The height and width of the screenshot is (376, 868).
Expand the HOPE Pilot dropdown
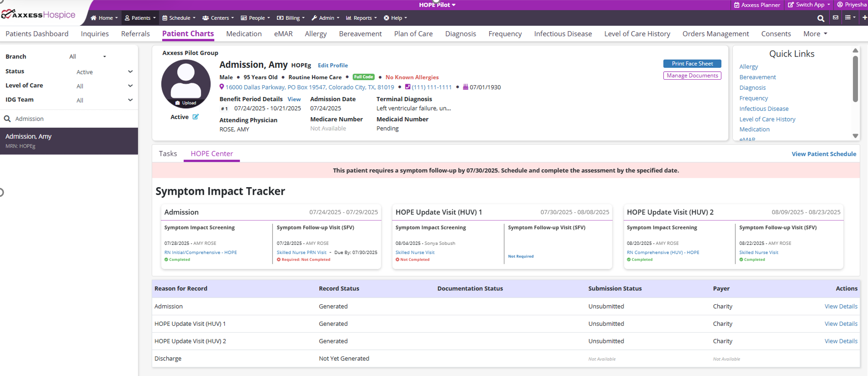pyautogui.click(x=437, y=5)
